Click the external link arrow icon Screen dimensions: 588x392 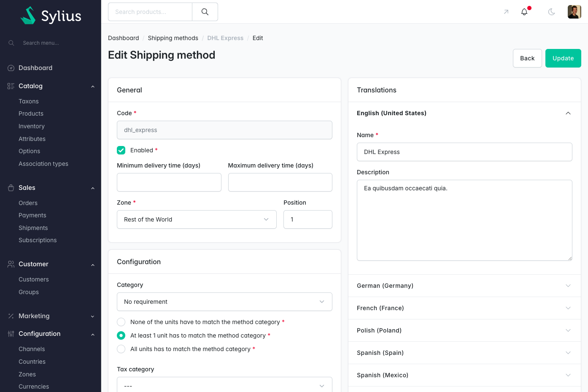pos(506,12)
